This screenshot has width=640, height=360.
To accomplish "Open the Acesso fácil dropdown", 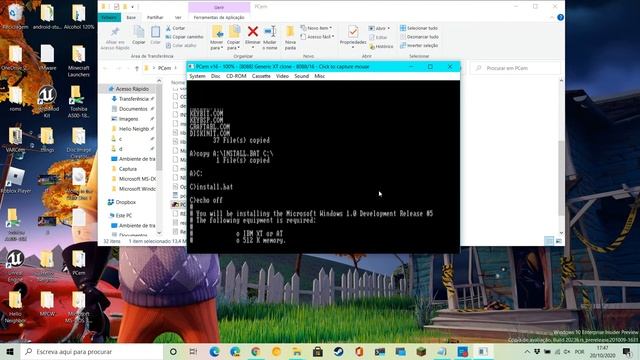I will pyautogui.click(x=318, y=37).
